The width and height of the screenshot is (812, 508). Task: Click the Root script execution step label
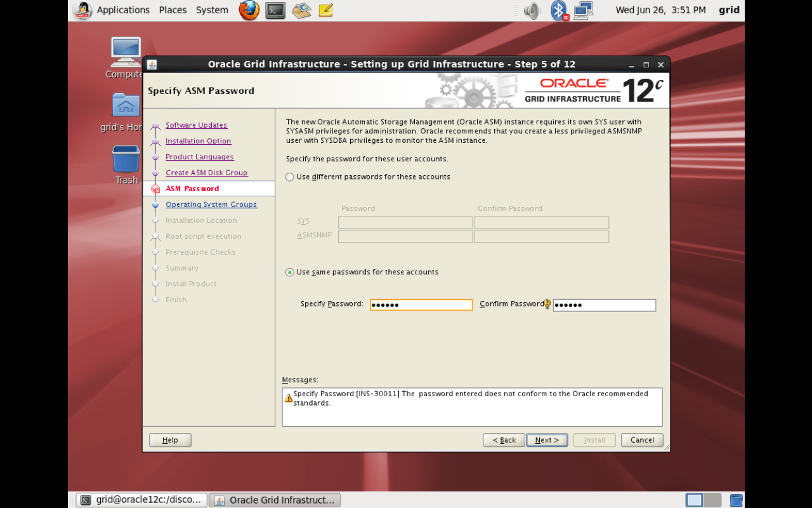coord(204,236)
